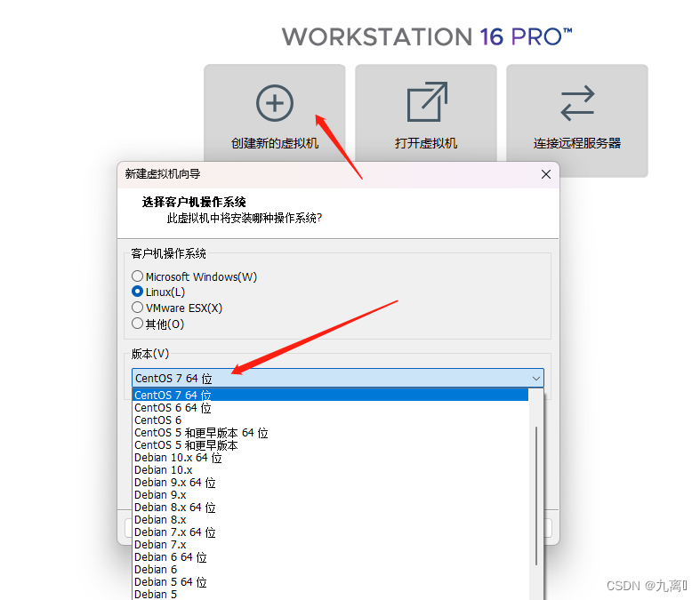
Task: Select the Microsoft Windows(W) radio button
Action: point(138,276)
